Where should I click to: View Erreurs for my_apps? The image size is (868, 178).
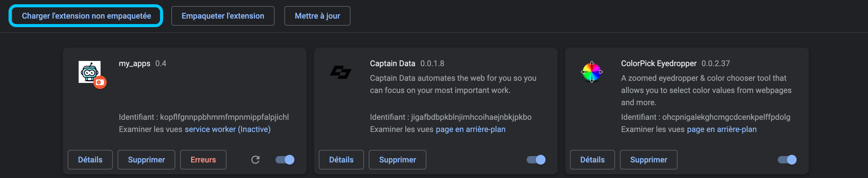(203, 160)
